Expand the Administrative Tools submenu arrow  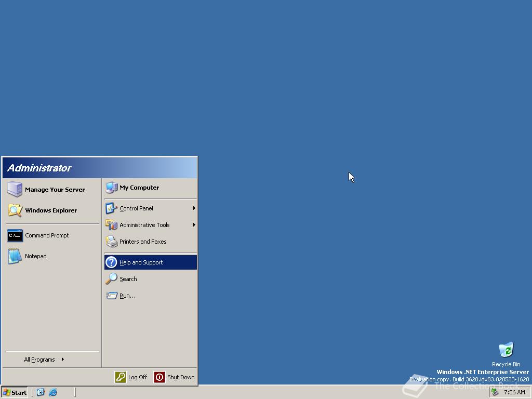pyautogui.click(x=194, y=224)
